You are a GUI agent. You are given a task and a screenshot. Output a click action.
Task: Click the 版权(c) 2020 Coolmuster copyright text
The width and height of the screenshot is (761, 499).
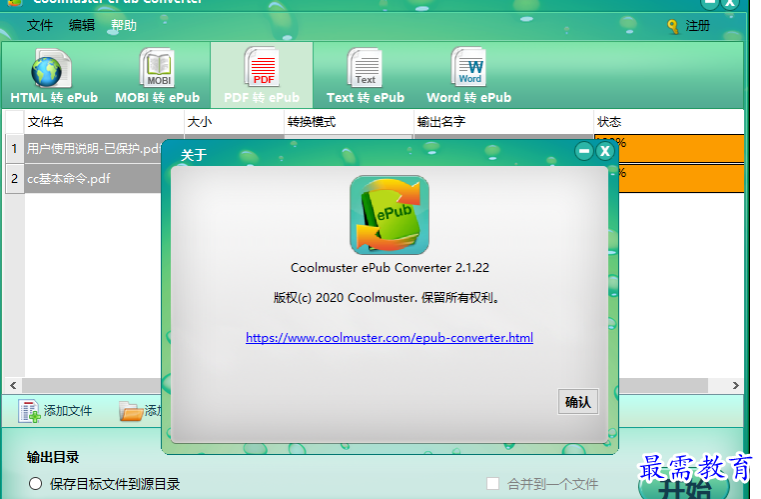[386, 298]
